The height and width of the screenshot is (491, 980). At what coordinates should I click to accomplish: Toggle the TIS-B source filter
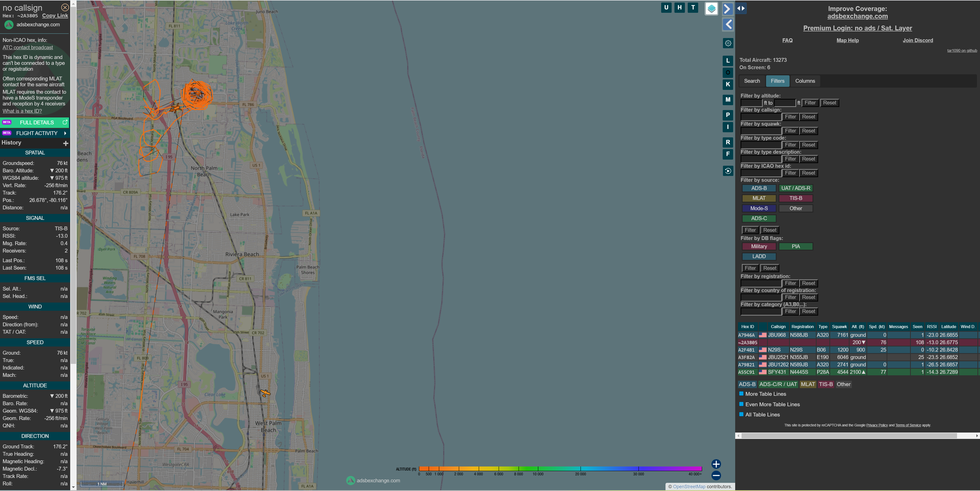[x=795, y=198]
